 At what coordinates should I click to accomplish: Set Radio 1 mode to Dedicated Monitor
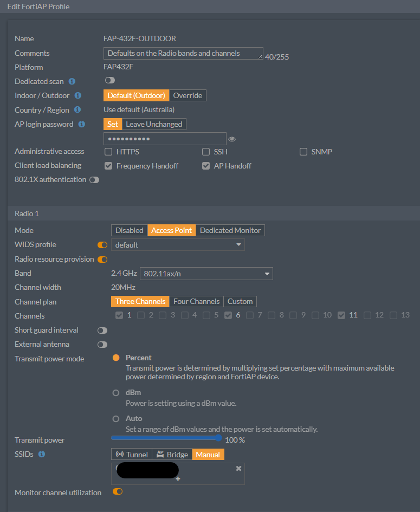click(230, 230)
